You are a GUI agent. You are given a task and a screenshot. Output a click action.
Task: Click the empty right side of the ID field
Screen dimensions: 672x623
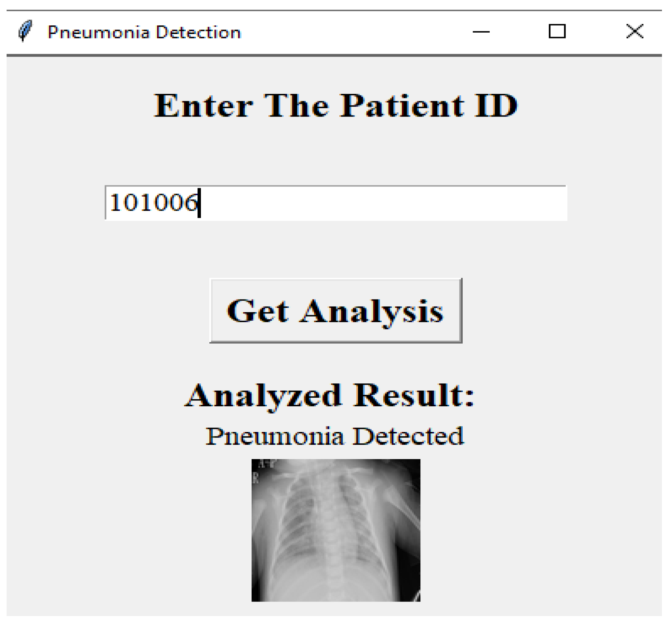pos(451,203)
